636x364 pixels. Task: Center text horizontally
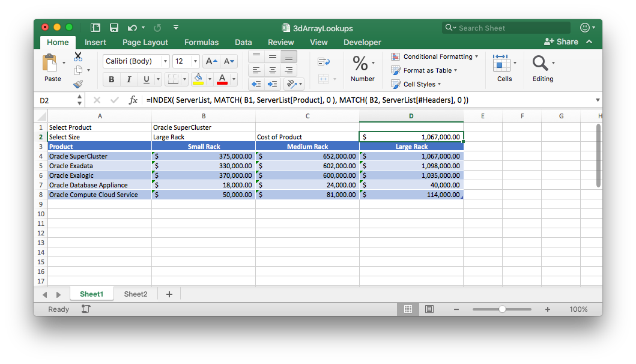273,71
